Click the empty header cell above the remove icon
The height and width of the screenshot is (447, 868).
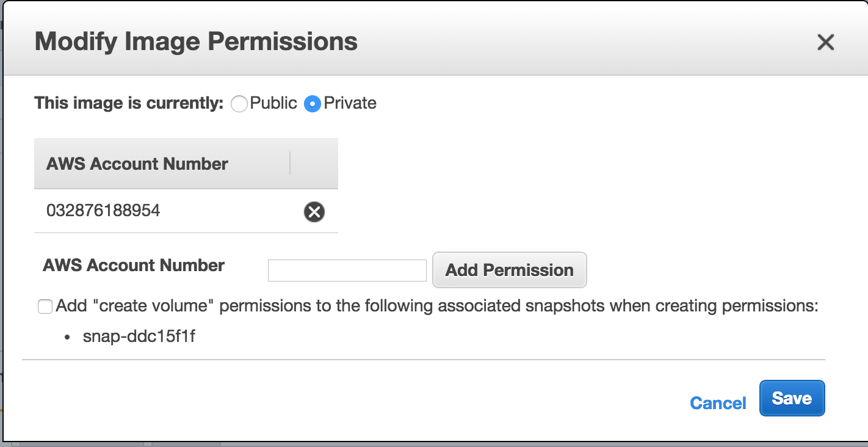314,164
